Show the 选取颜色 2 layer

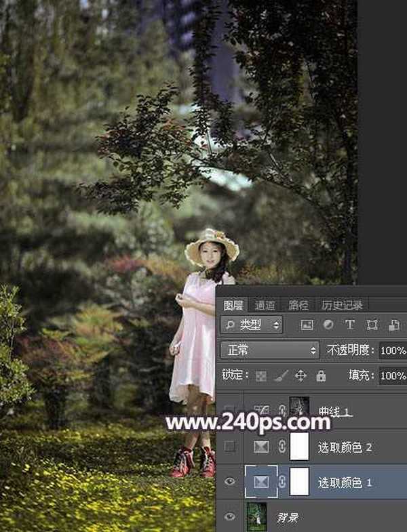point(230,447)
